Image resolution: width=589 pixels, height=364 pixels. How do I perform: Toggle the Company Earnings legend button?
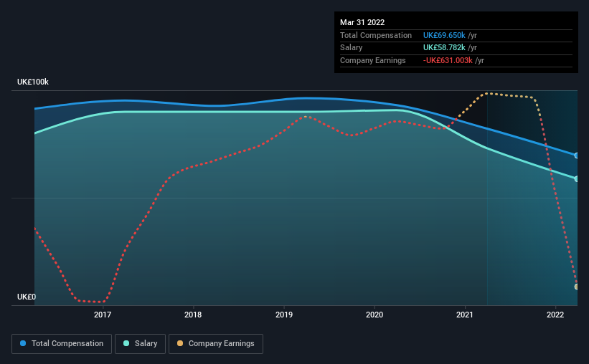(x=216, y=344)
